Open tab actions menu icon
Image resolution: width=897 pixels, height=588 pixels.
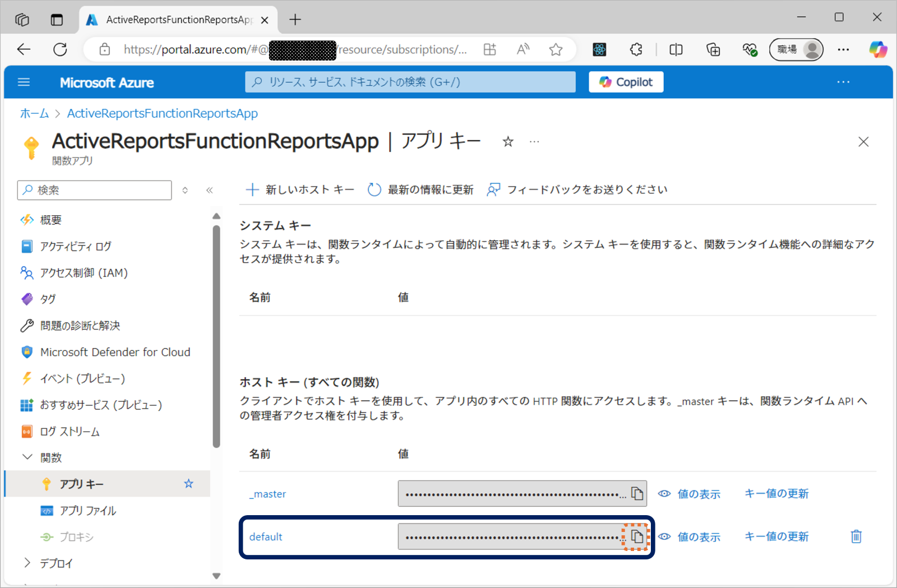click(57, 20)
